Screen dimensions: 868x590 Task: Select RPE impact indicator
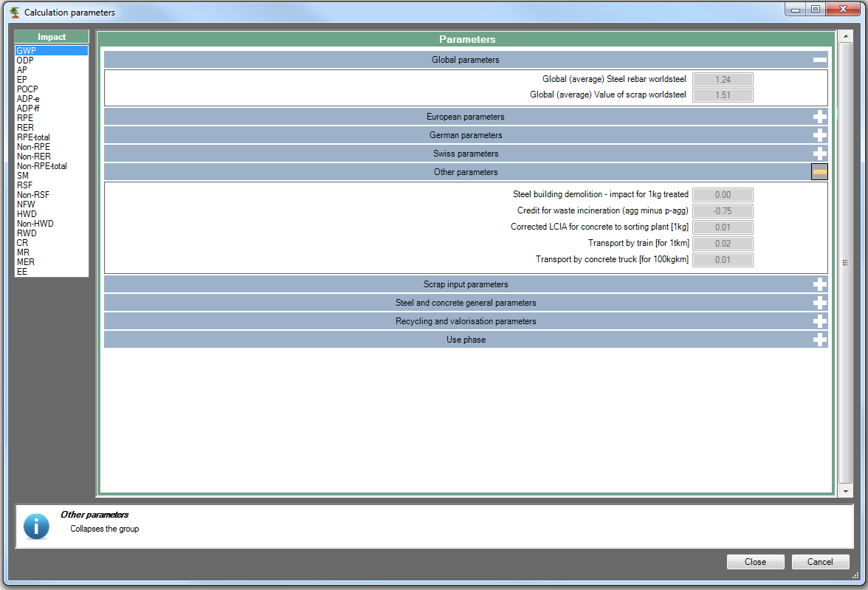point(52,118)
